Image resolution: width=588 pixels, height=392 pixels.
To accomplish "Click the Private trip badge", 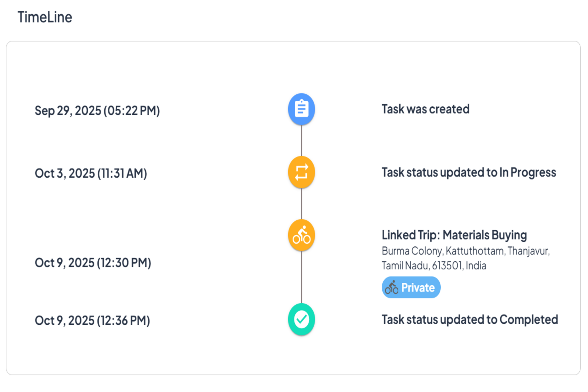I will click(x=411, y=287).
